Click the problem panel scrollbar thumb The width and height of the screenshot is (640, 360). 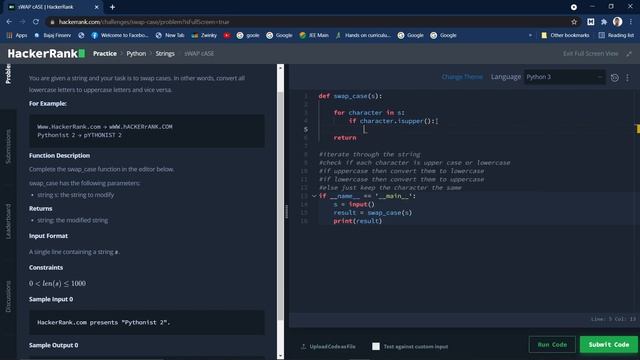coord(280,206)
